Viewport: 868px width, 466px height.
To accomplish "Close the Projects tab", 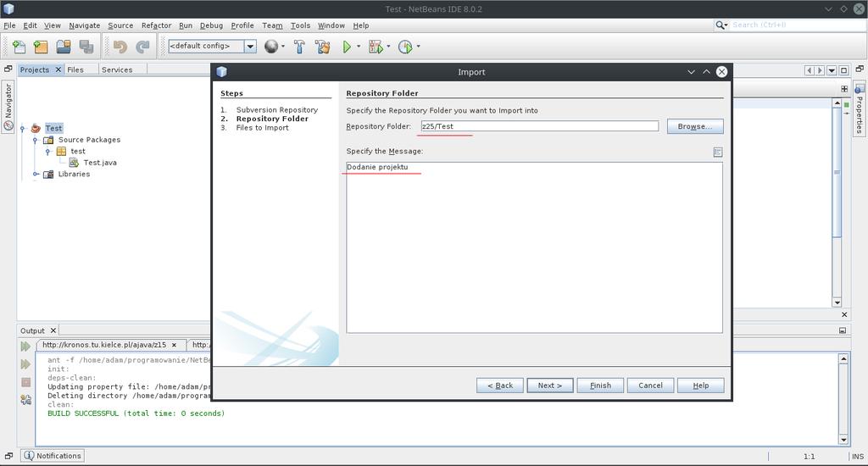I will 58,69.
